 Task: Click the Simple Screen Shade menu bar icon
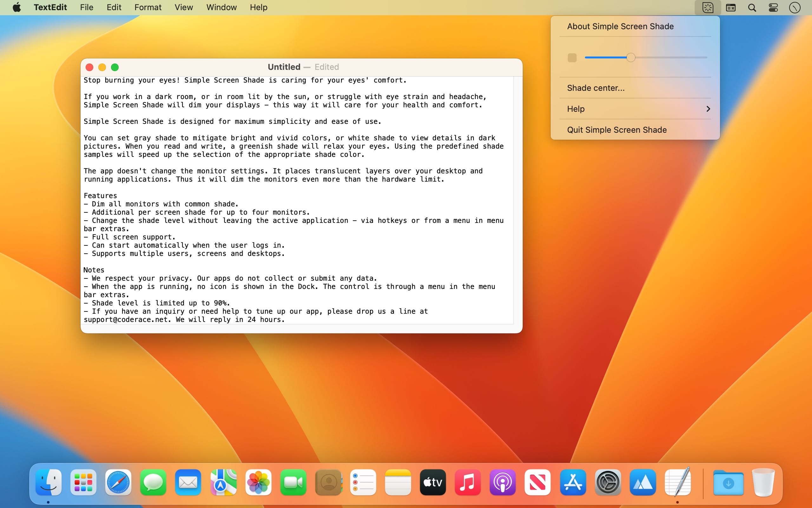coord(708,7)
